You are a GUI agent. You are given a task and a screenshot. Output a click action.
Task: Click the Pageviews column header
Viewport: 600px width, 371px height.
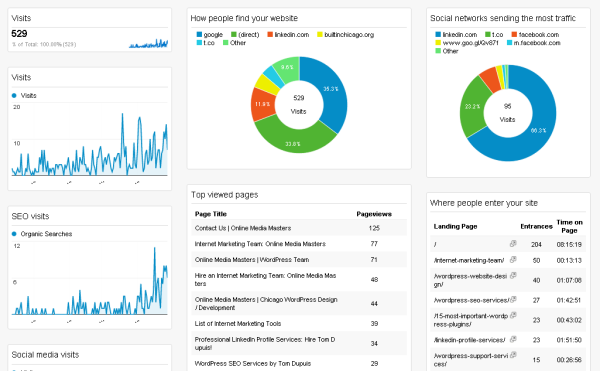374,214
